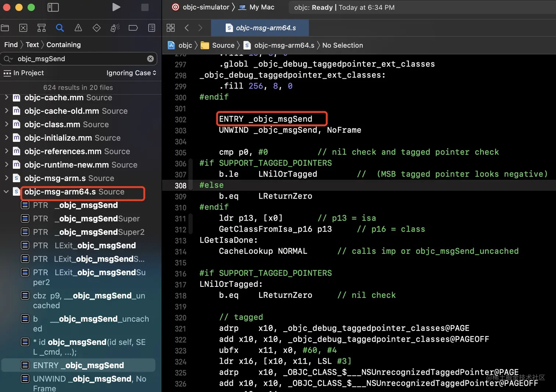The image size is (556, 392).
Task: Click the 624 results in 20 files summary
Action: (x=78, y=88)
